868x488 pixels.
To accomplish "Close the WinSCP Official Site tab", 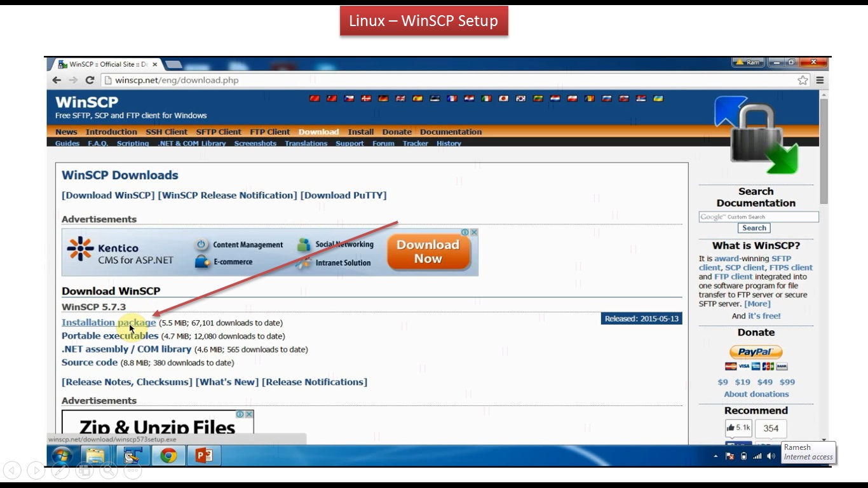I will (x=154, y=64).
